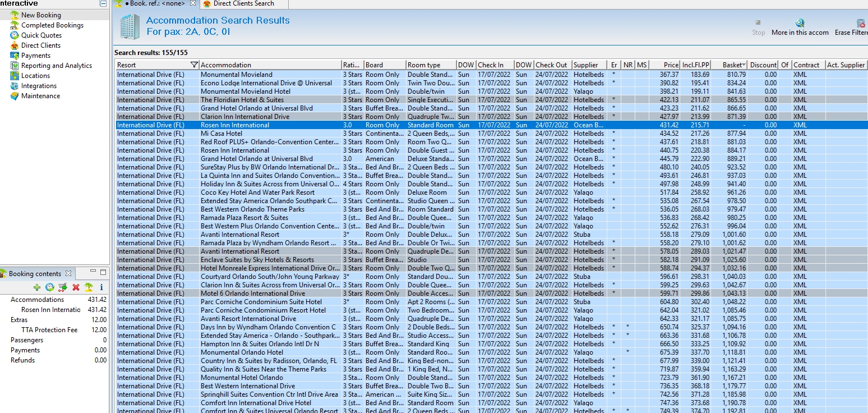Toggle sort on the Basket column header
The width and height of the screenshot is (868, 413).
pos(729,65)
